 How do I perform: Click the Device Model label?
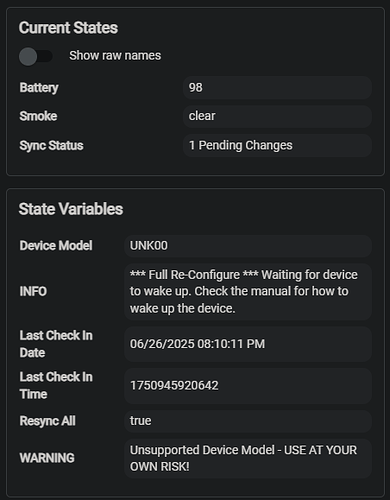[56, 246]
